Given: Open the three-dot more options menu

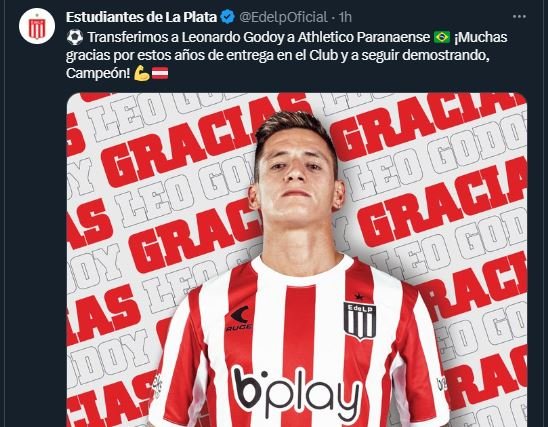Looking at the screenshot, I should (519, 16).
